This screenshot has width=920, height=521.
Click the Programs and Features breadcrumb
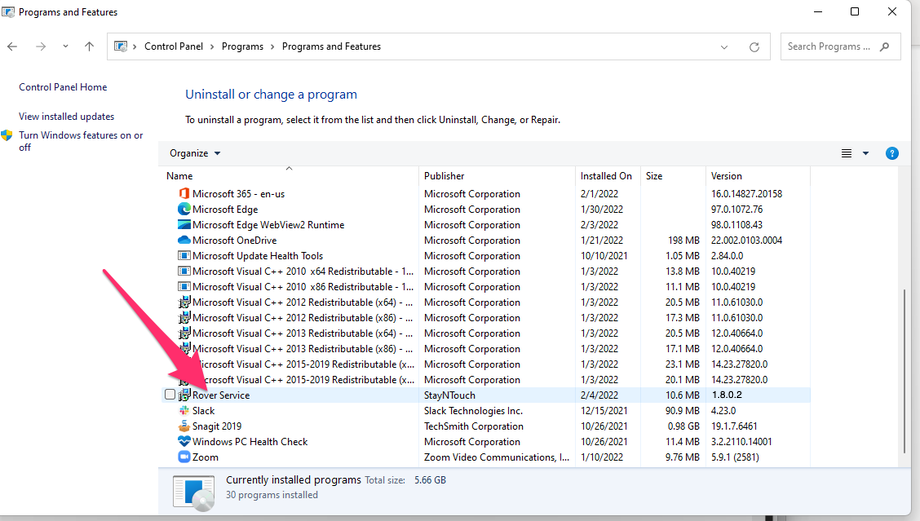[x=332, y=46]
